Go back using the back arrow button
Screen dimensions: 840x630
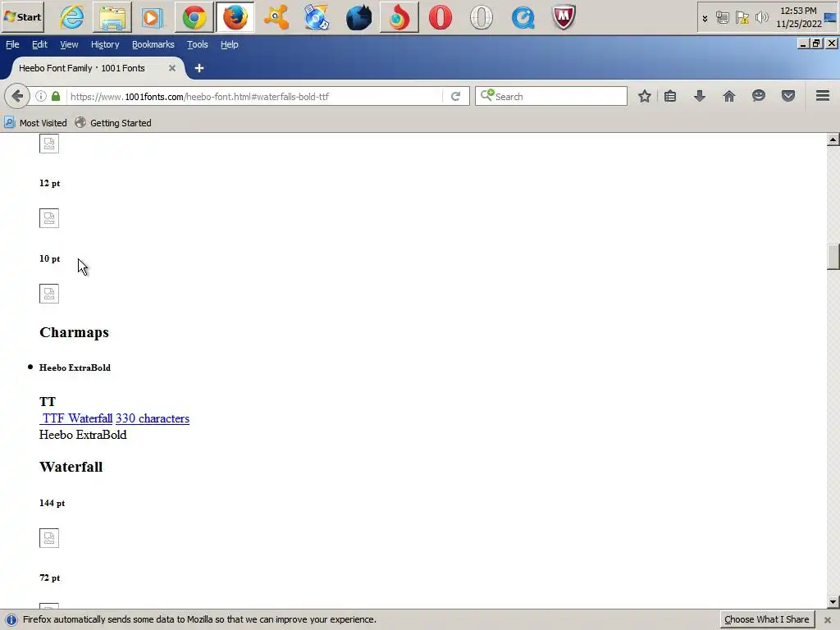click(17, 97)
